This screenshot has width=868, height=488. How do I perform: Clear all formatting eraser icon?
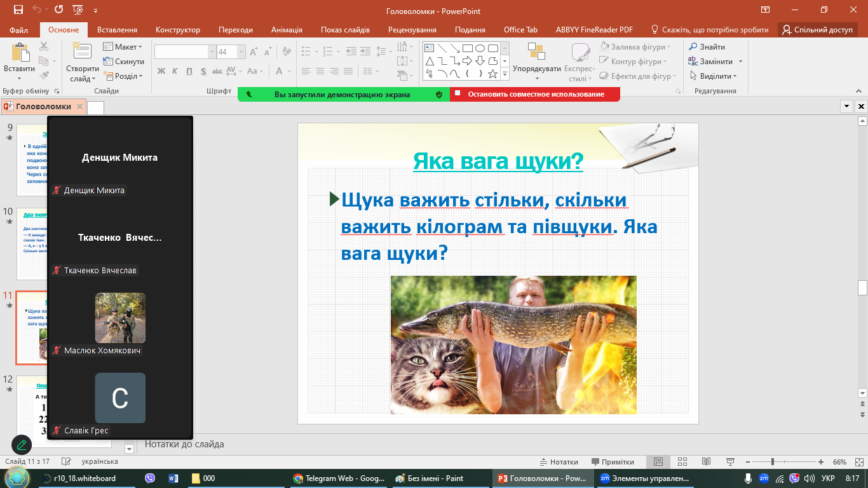[287, 52]
